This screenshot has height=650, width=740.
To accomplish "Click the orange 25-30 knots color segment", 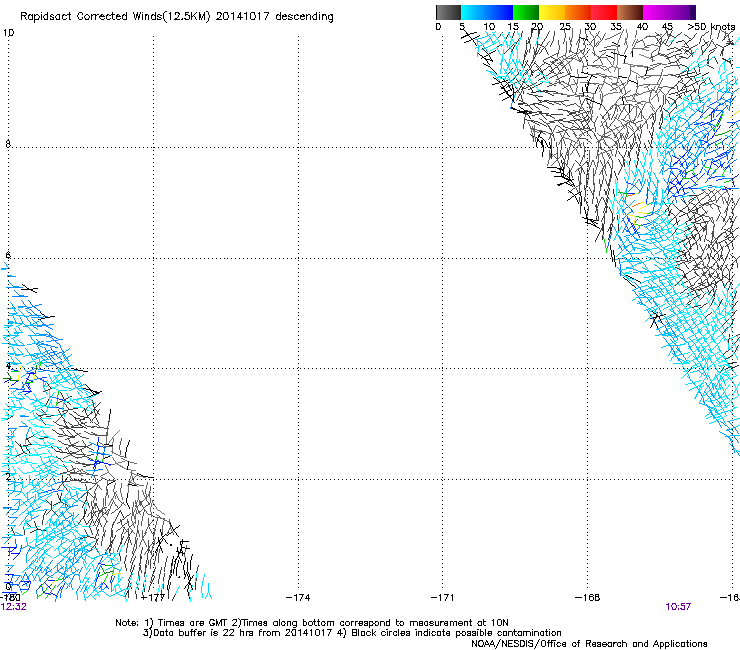I will [578, 12].
